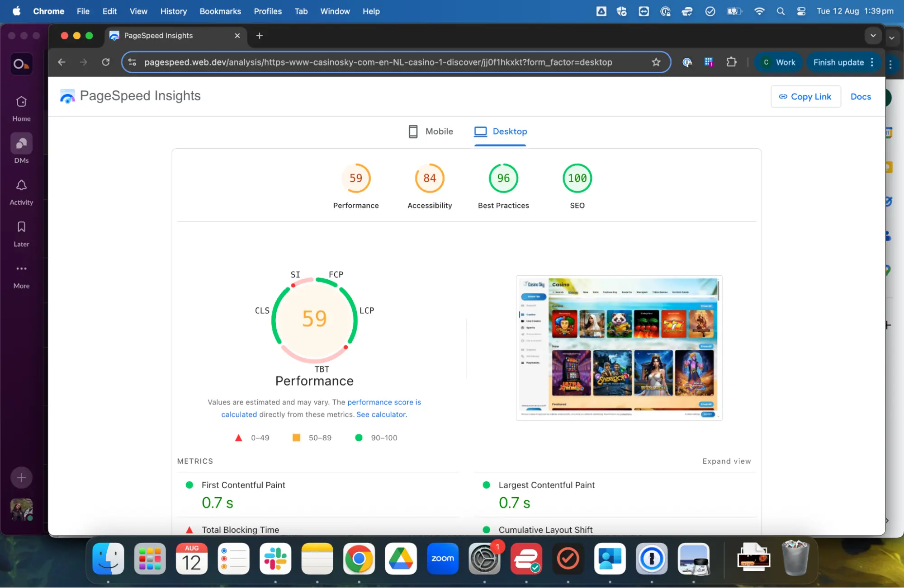Open Chrome File menu
This screenshot has width=904, height=588.
point(83,11)
